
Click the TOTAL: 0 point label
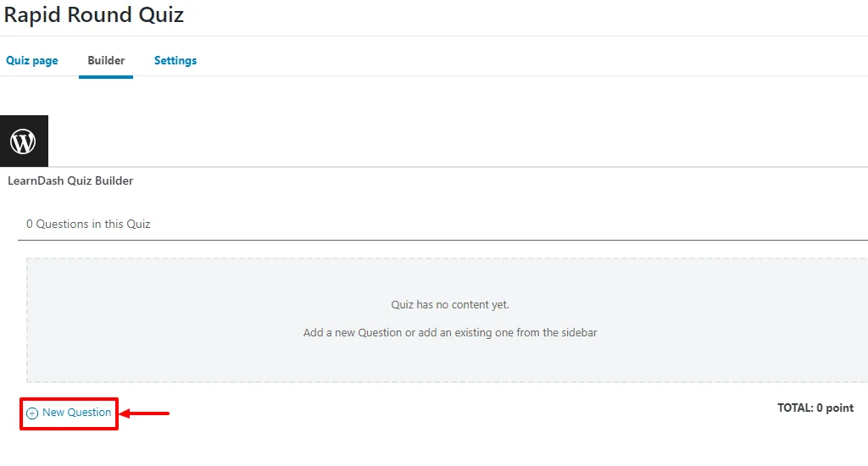[815, 408]
